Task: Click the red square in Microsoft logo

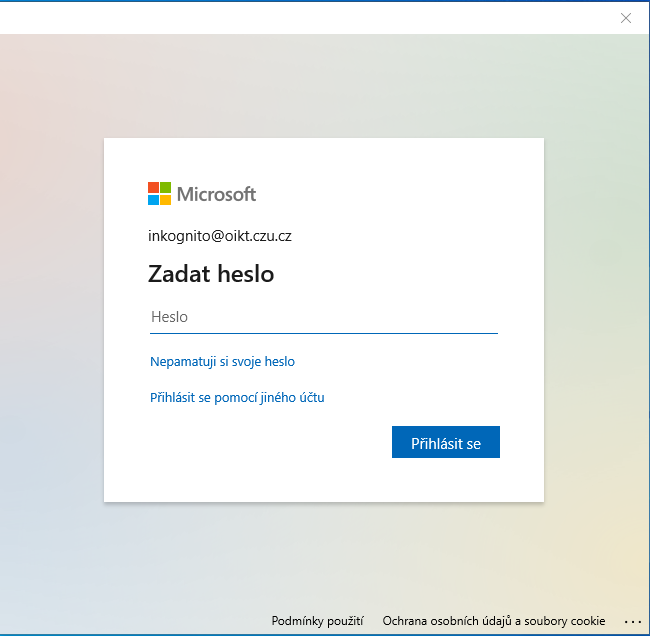Action: [154, 187]
